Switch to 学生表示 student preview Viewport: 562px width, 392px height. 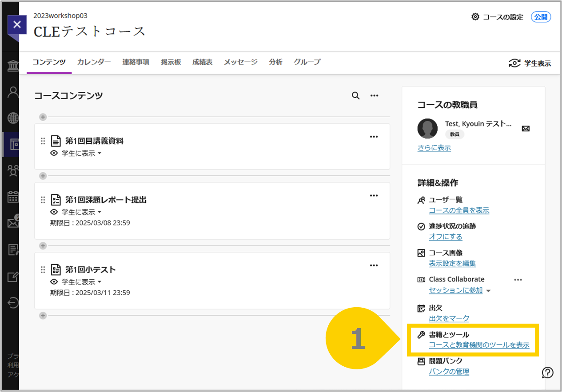click(x=530, y=63)
